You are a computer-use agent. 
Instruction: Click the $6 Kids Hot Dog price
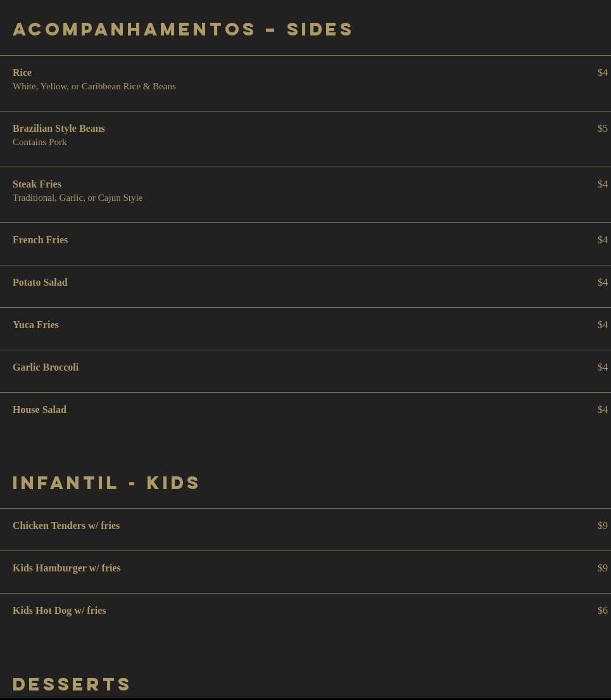602,611
